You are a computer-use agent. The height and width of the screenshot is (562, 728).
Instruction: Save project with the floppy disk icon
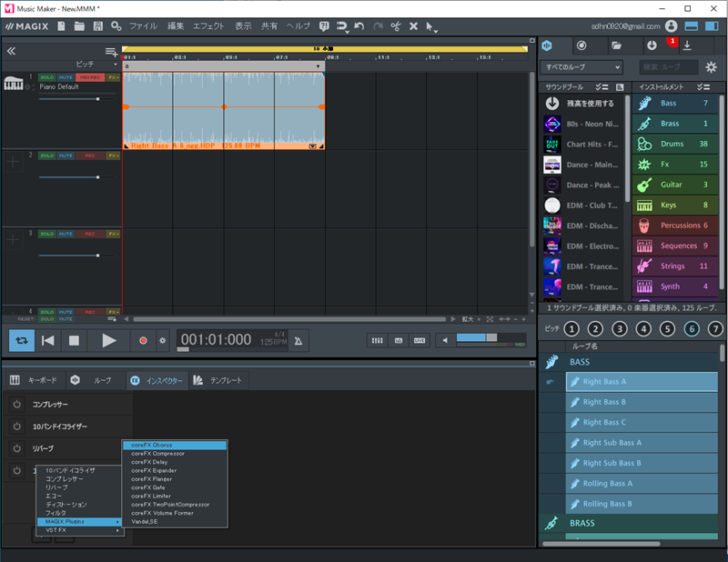coord(98,26)
